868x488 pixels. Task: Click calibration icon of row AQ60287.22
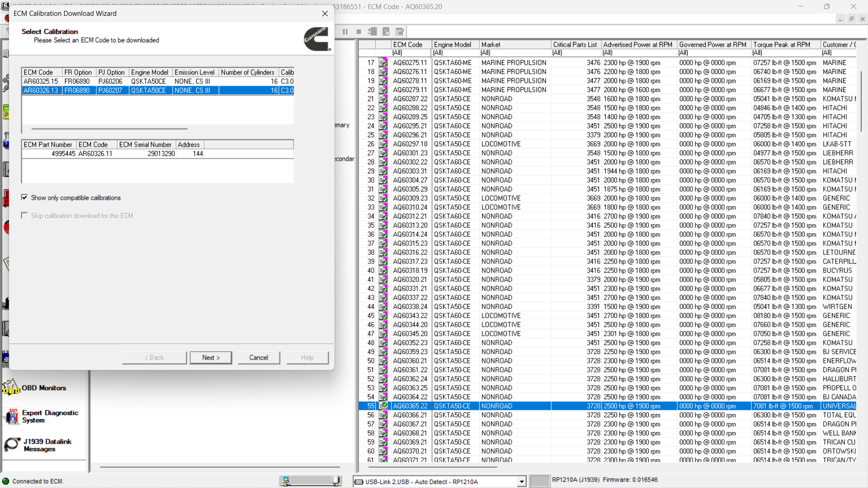(x=383, y=99)
